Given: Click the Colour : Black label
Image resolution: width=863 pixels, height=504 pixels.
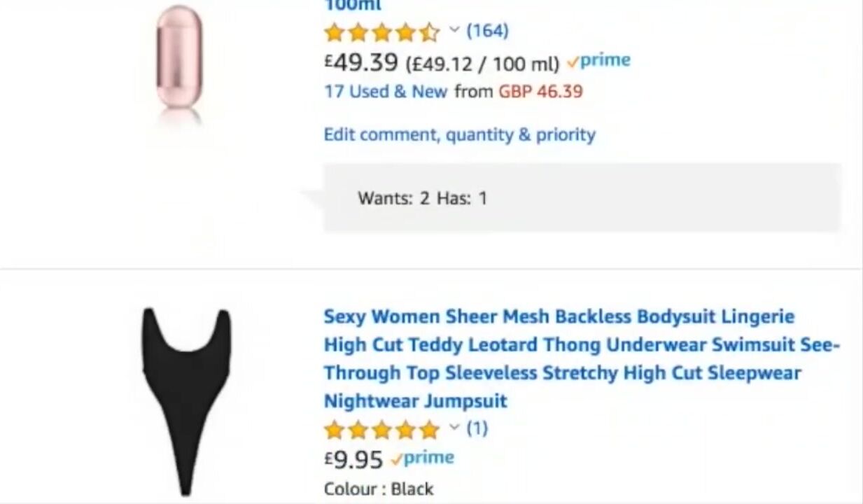Looking at the screenshot, I should [x=379, y=489].
